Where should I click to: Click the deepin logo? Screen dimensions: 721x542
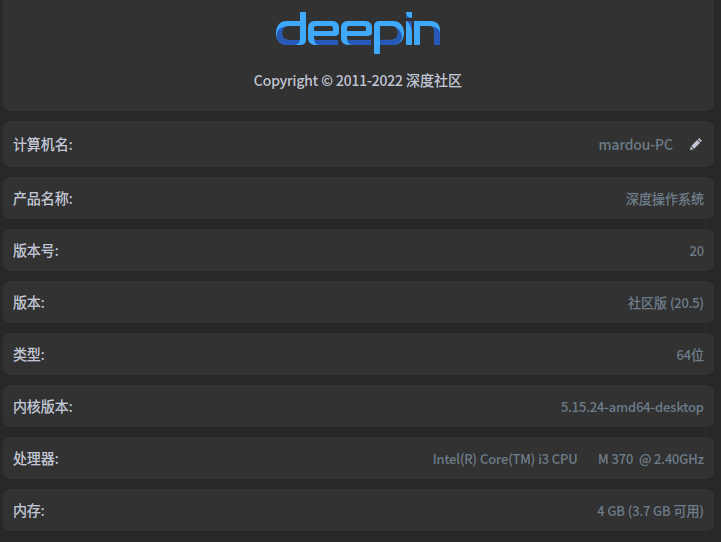click(358, 33)
